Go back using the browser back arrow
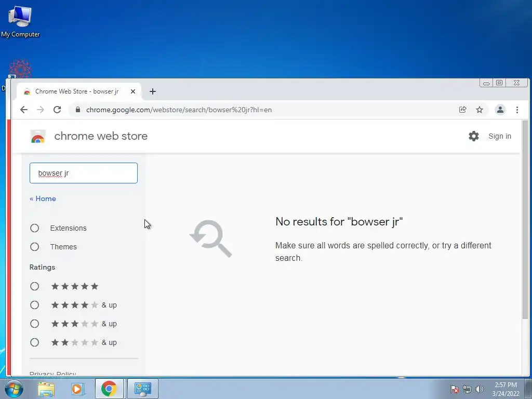Screen dimensions: 532x399 click(24, 110)
